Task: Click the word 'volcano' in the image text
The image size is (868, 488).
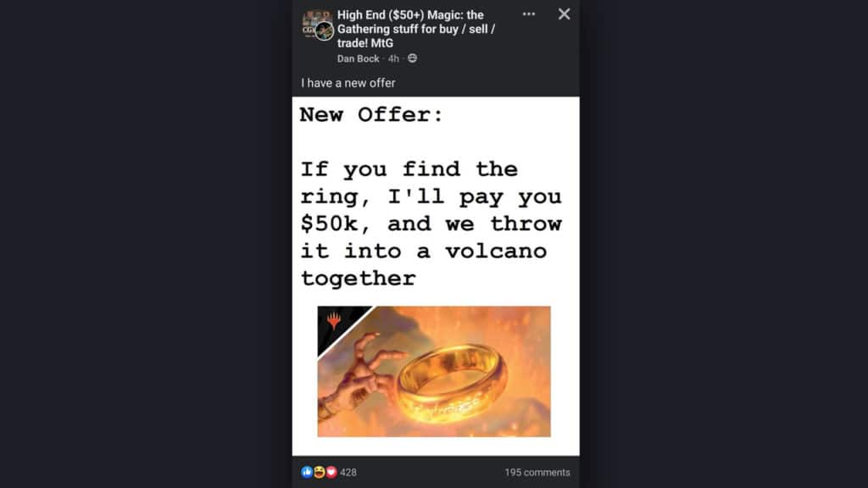Action: pyautogui.click(x=496, y=251)
